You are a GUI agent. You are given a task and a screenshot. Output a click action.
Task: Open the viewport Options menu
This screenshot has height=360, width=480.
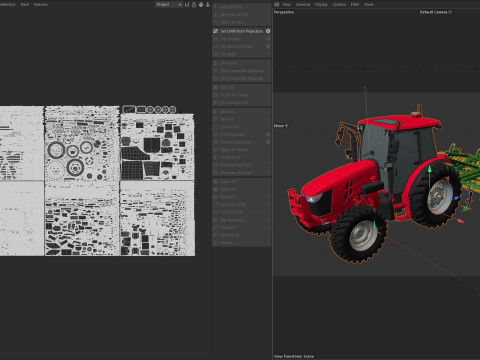(x=339, y=5)
